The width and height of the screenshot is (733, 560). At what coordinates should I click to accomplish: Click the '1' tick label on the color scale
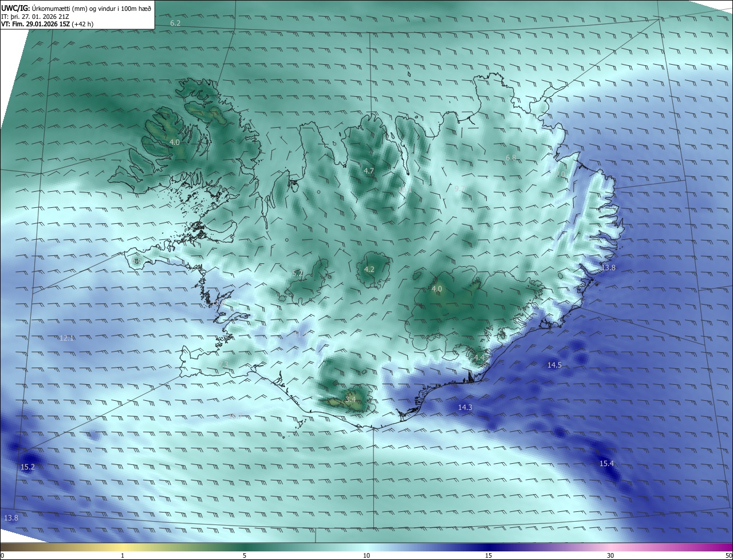pyautogui.click(x=123, y=555)
